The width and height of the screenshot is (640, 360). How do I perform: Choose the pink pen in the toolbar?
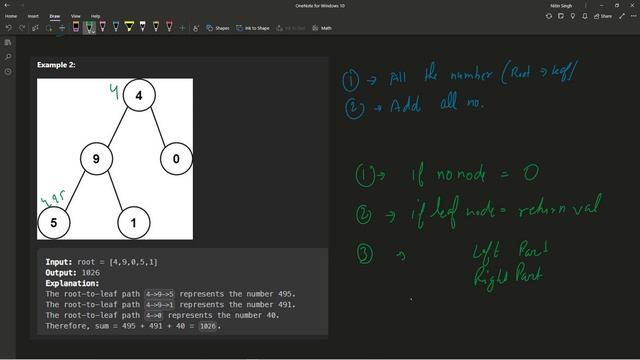[102, 27]
